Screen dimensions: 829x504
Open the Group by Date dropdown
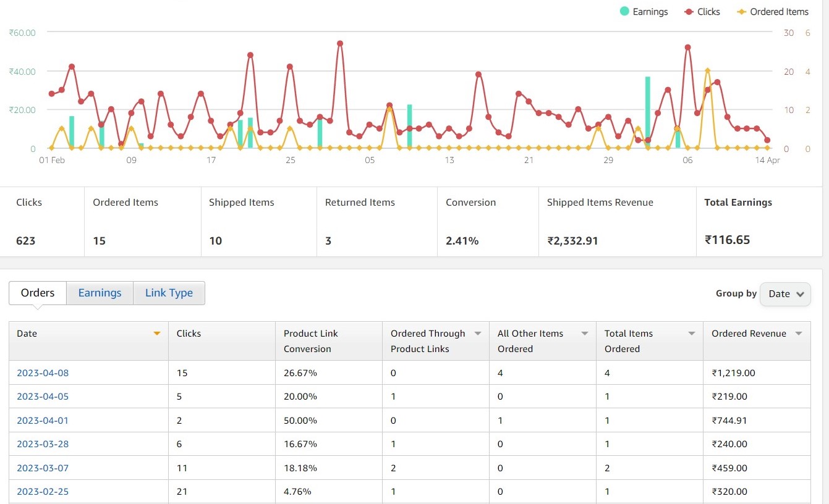tap(784, 294)
